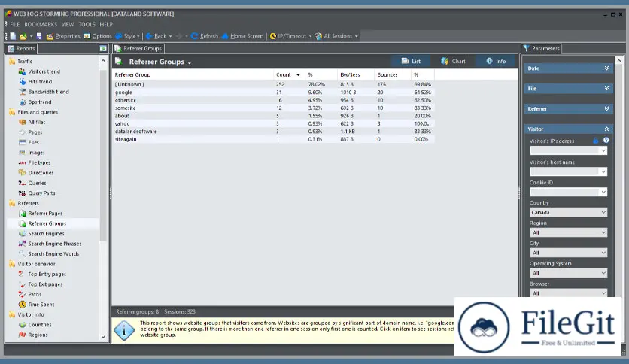Open Visitor's IP address combo box

click(568, 150)
